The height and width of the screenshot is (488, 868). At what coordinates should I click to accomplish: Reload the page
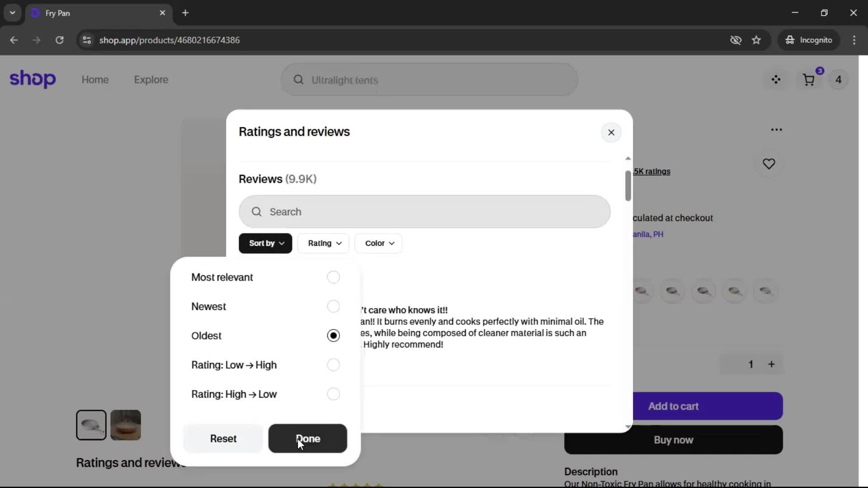pos(59,40)
